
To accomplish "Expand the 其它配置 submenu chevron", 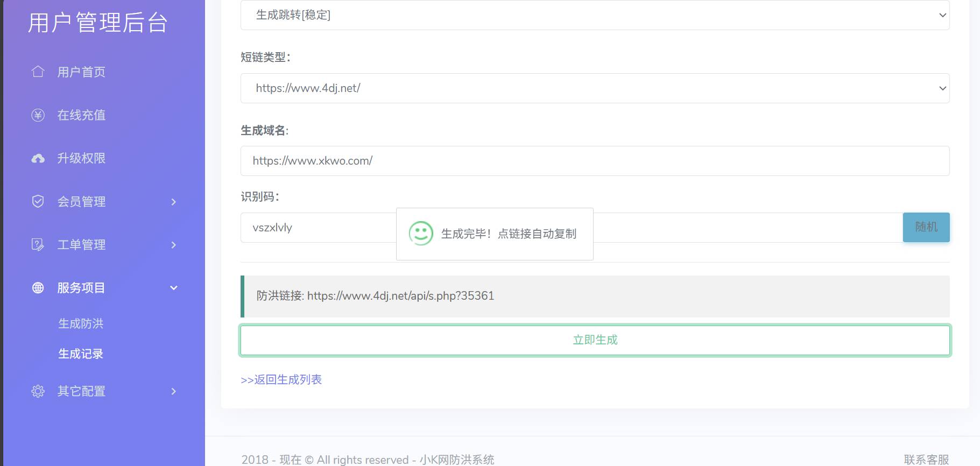I will tap(173, 391).
